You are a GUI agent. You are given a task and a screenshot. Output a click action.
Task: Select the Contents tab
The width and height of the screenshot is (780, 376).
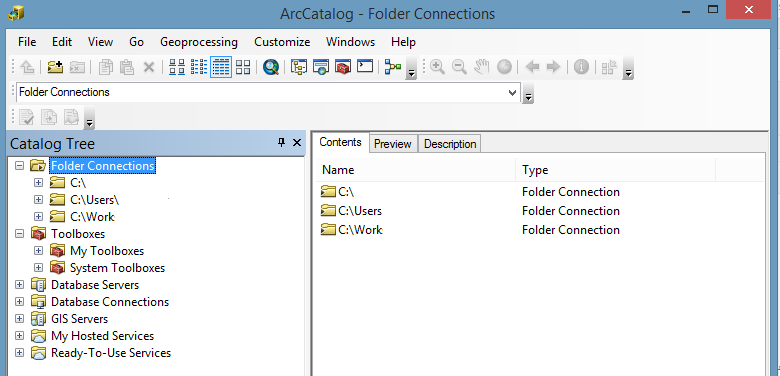pyautogui.click(x=340, y=142)
